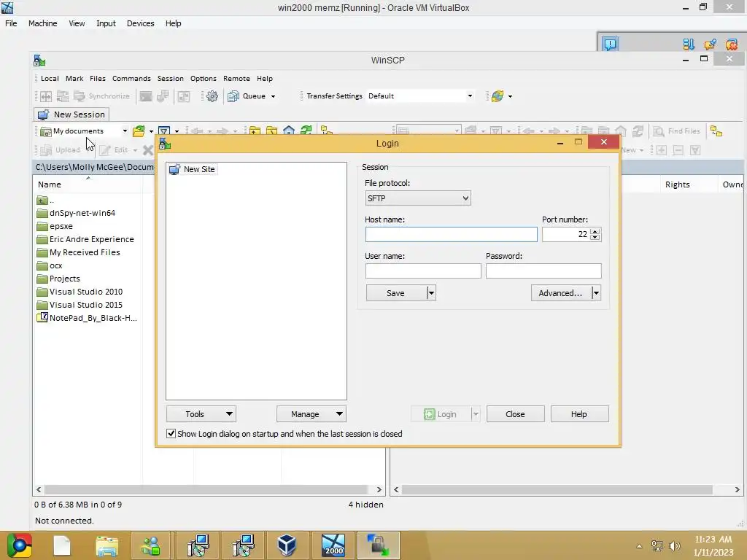This screenshot has height=560, width=747.
Task: Select the Visual Studio 2015 folder row
Action: coord(80,305)
